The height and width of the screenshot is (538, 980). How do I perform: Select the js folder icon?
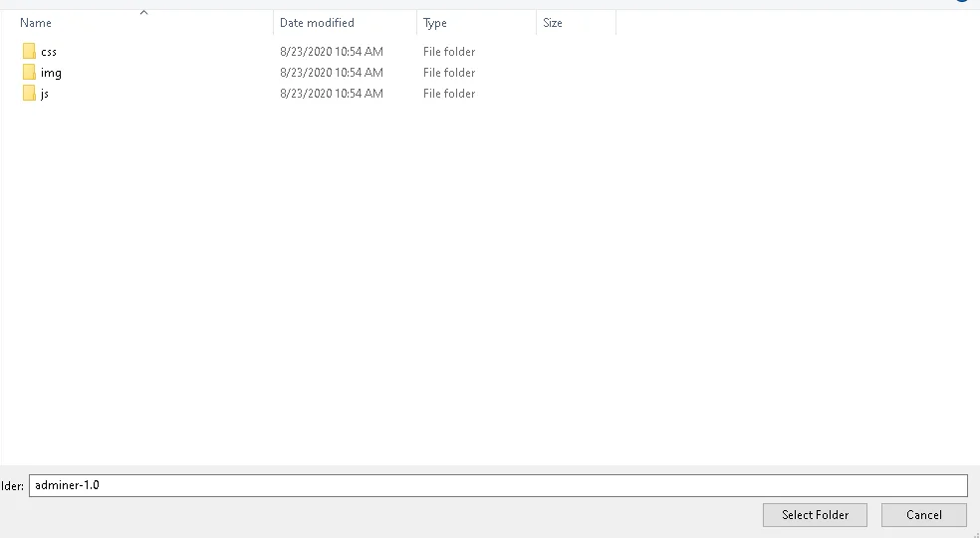tap(29, 94)
